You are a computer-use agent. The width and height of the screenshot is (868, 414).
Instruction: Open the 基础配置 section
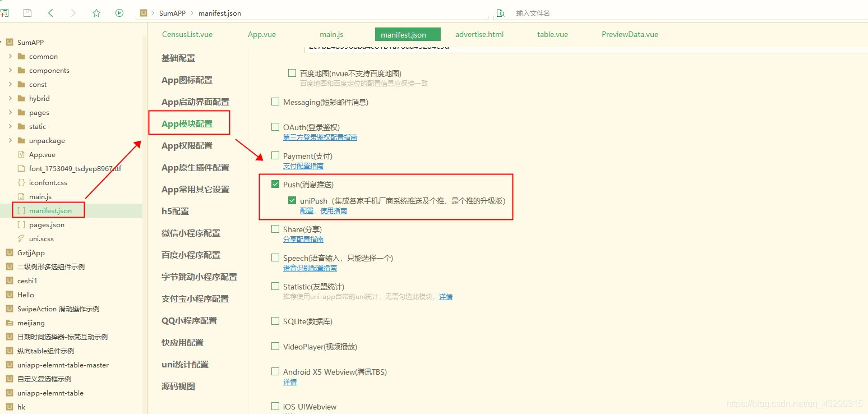[178, 58]
